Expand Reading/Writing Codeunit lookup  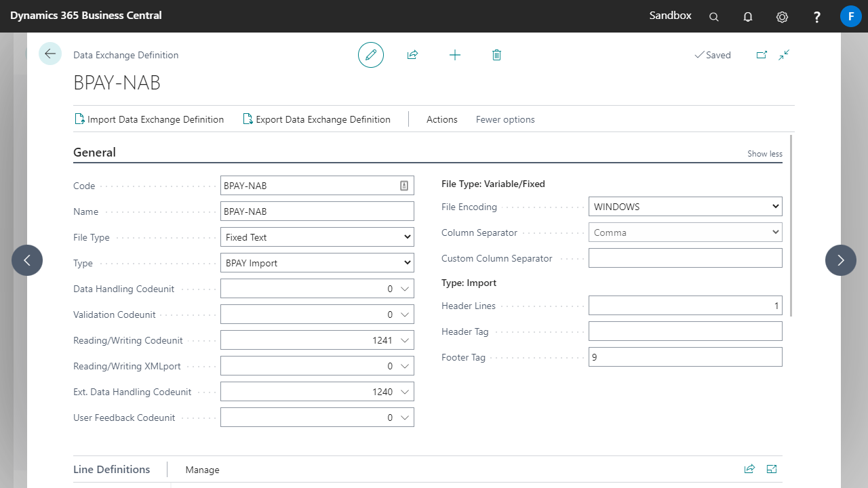coord(405,340)
